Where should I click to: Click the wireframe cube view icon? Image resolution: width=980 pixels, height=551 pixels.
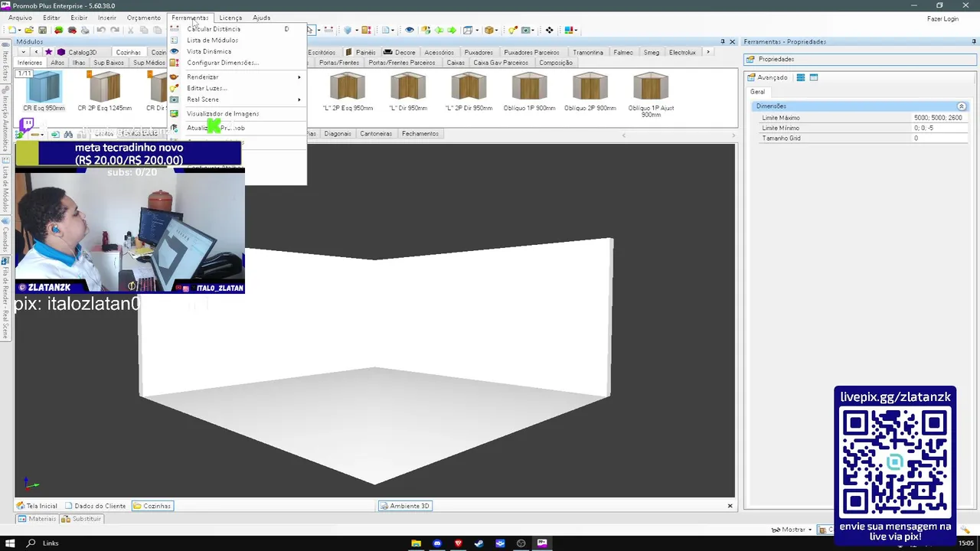468,31
